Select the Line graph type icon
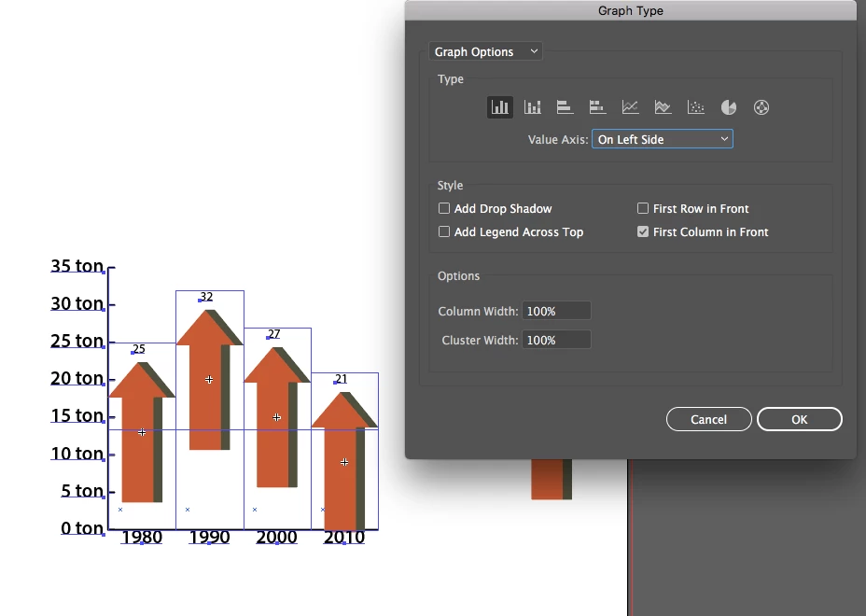The image size is (866, 616). click(x=630, y=107)
